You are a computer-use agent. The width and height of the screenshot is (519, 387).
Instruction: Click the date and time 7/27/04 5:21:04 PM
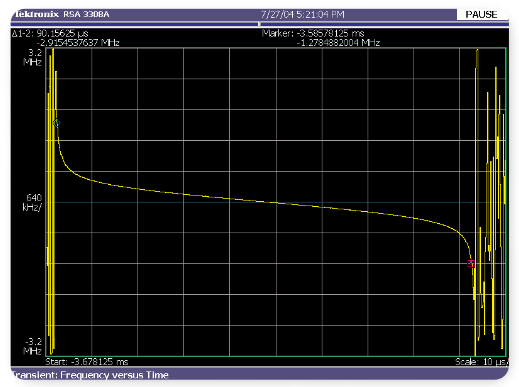pyautogui.click(x=302, y=15)
